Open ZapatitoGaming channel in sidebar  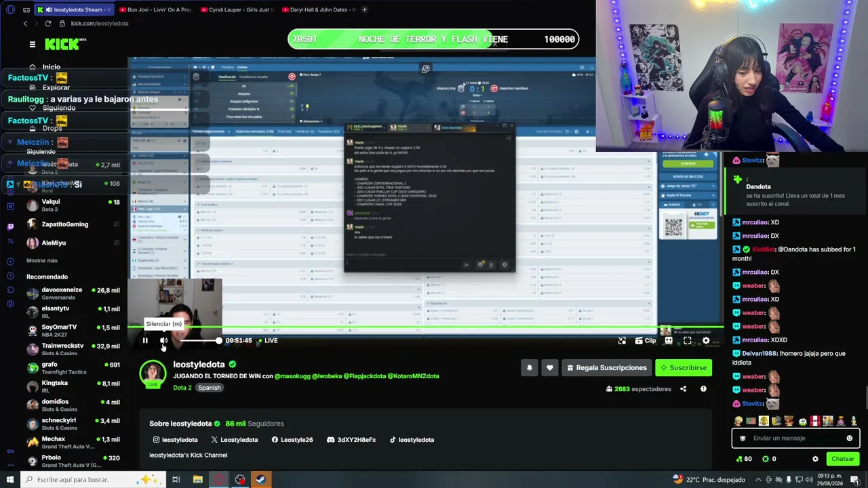[x=73, y=224]
